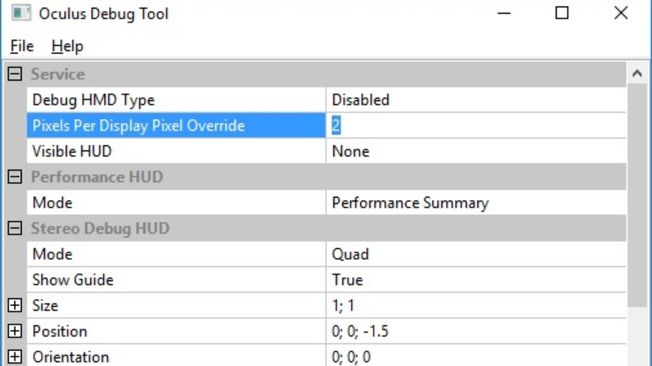Screen dimensions: 652x366
Task: Maximize the Oculus Debug Tool window
Action: click(x=562, y=13)
